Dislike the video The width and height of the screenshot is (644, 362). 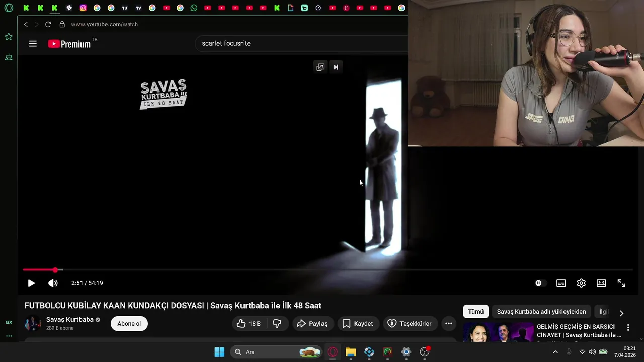coord(277,324)
